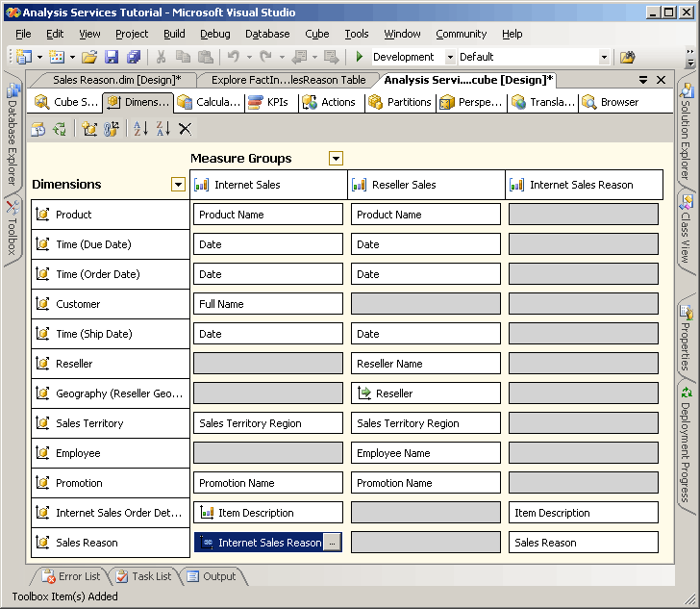Open the Toolbox side panel
Viewport: 700px width, 609px height.
(12, 229)
